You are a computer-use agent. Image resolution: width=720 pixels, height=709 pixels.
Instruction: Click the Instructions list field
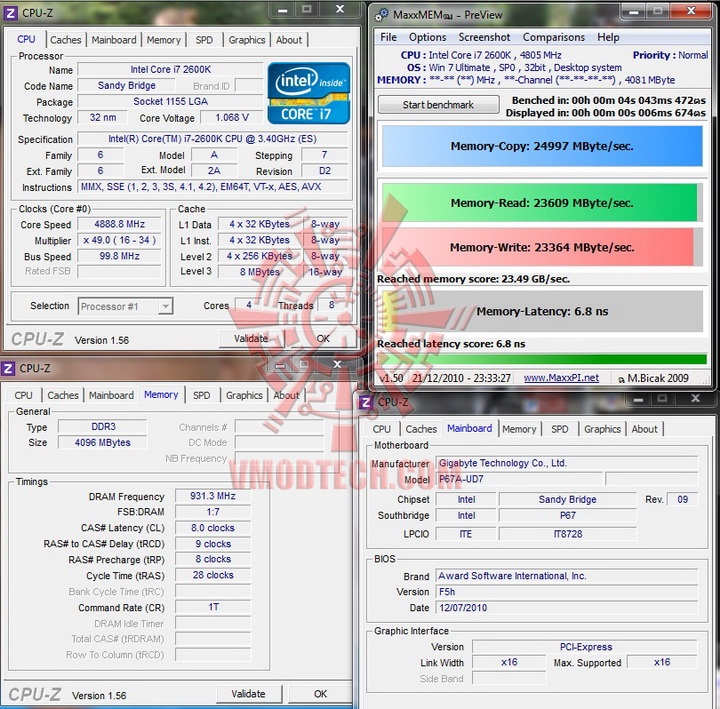tap(213, 187)
